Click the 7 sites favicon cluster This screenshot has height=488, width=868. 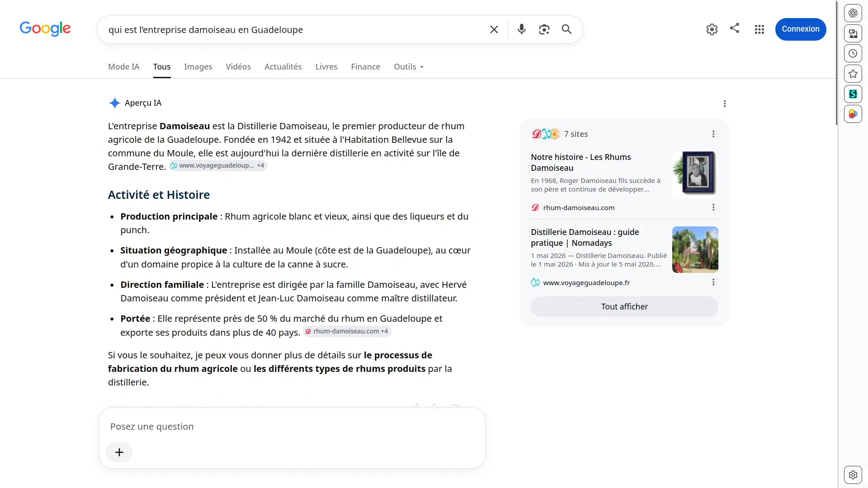(x=545, y=134)
